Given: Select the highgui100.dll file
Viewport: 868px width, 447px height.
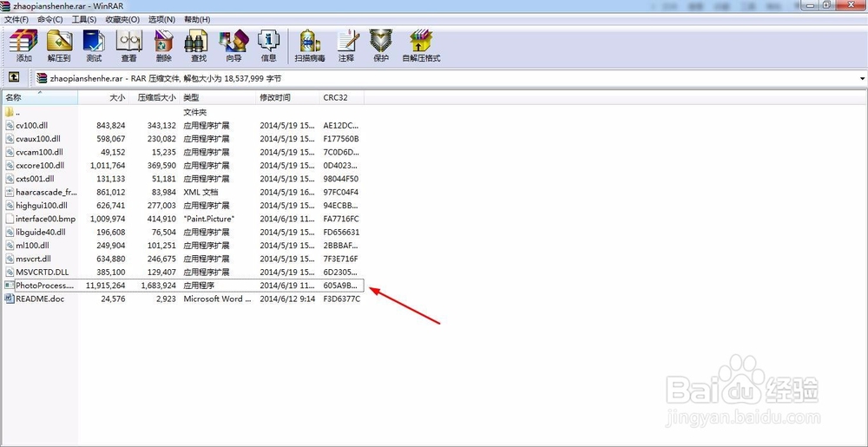Looking at the screenshot, I should pyautogui.click(x=182, y=205).
